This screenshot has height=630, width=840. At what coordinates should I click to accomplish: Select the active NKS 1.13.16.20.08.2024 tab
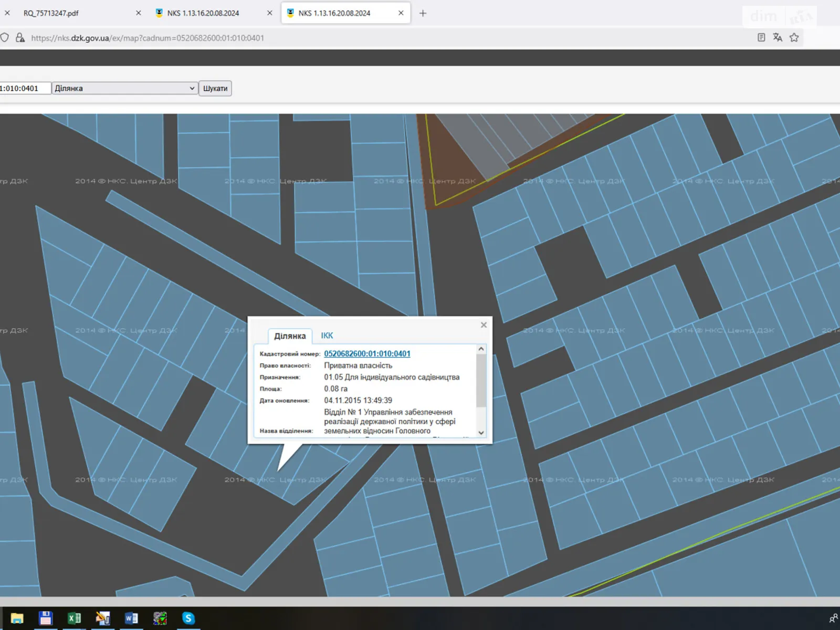345,13
